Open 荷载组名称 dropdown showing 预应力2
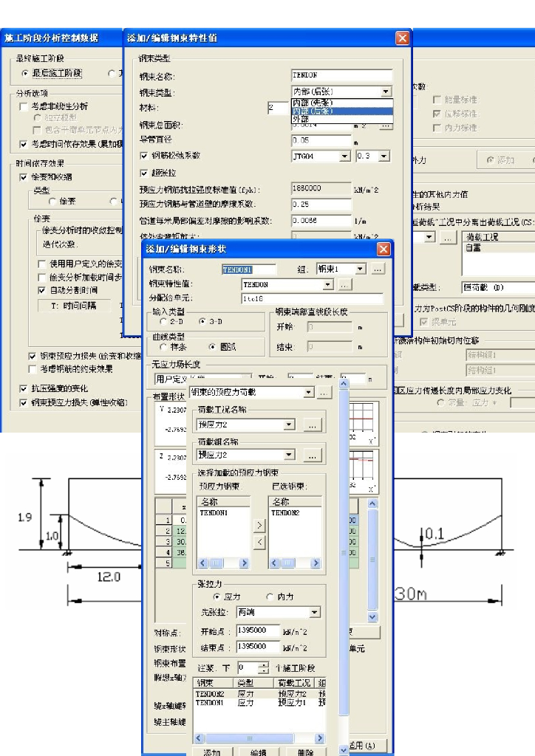 (x=288, y=455)
